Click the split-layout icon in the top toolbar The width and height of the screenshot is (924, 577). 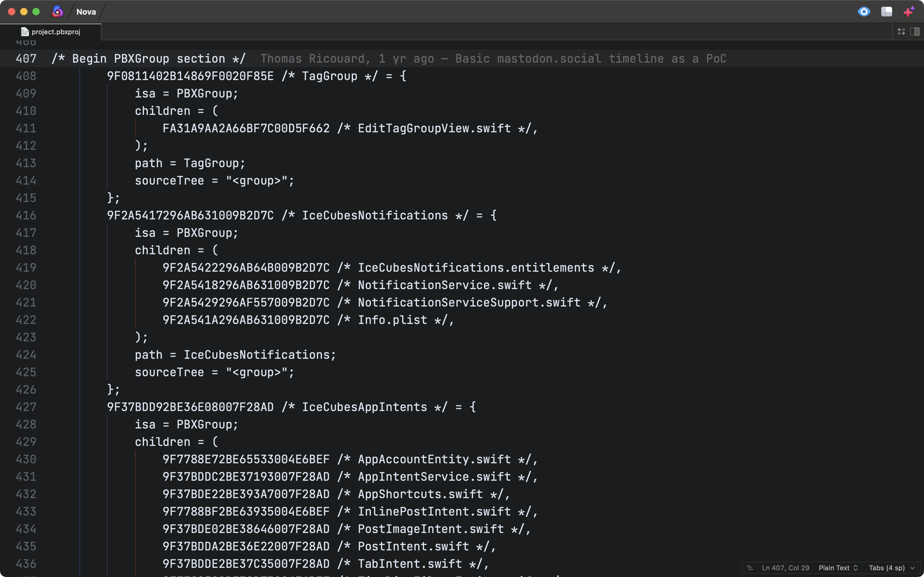click(887, 12)
